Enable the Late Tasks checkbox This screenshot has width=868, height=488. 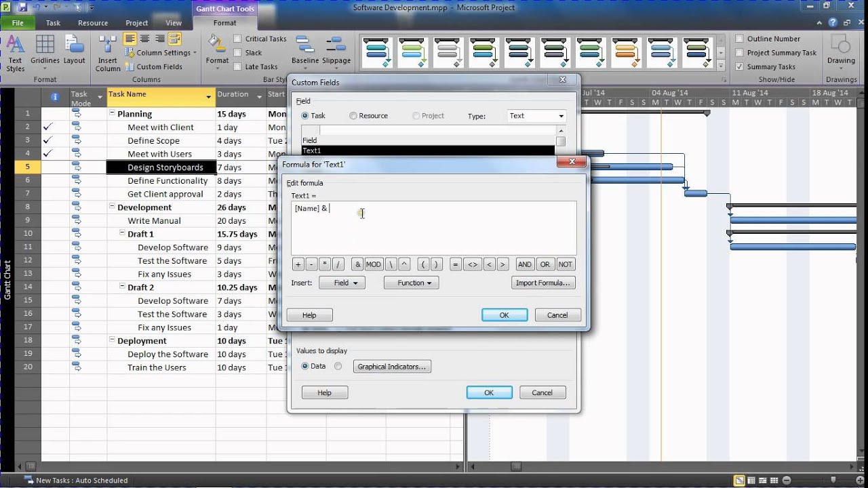click(237, 66)
